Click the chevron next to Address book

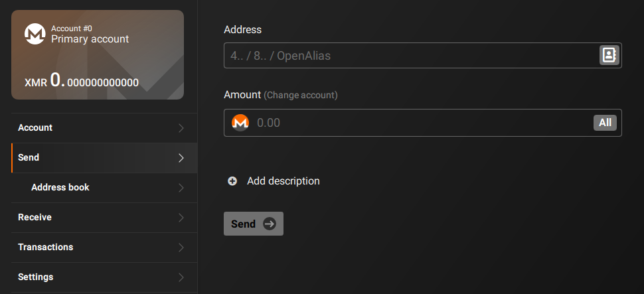click(x=181, y=188)
